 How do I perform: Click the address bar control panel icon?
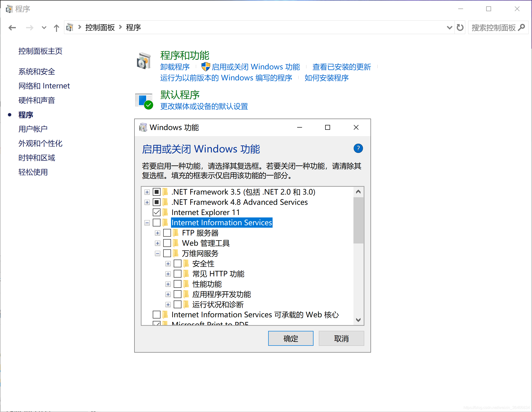click(x=70, y=27)
